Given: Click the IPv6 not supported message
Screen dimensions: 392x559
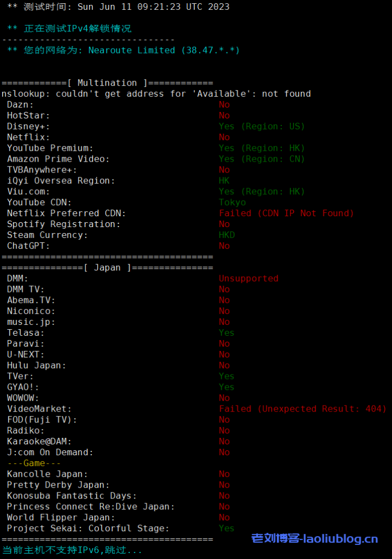Looking at the screenshot, I should click(x=72, y=550).
